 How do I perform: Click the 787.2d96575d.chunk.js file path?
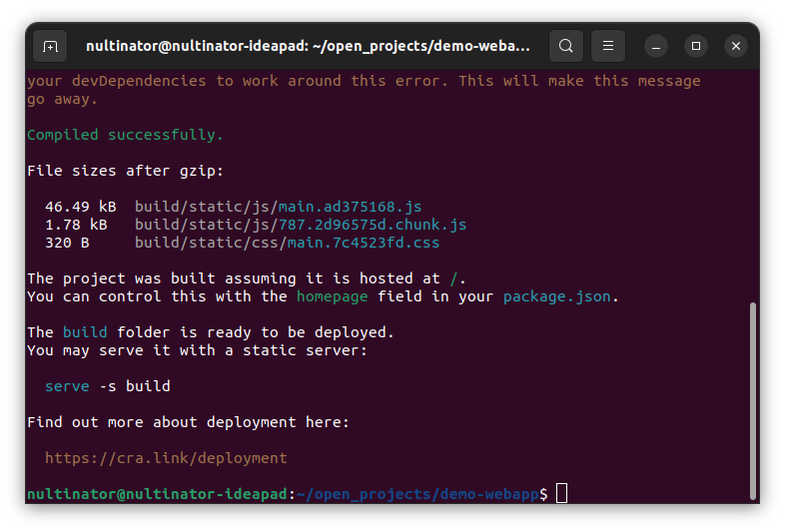(x=301, y=225)
